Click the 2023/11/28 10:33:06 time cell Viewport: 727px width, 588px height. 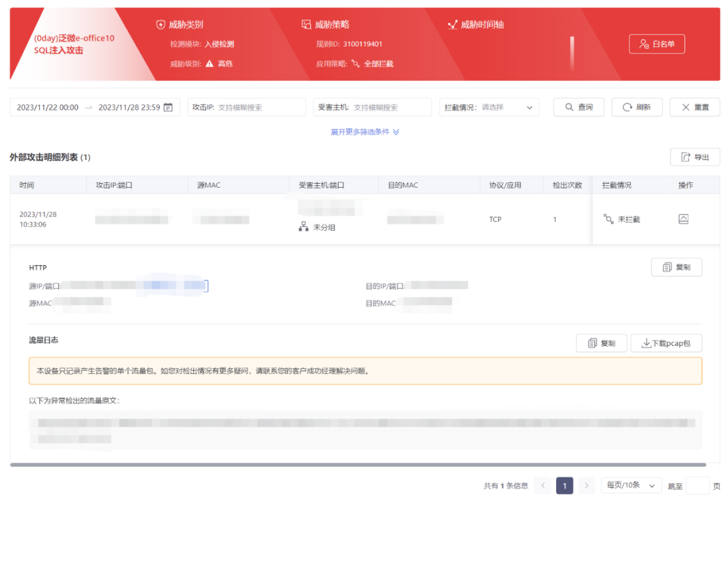tap(38, 219)
